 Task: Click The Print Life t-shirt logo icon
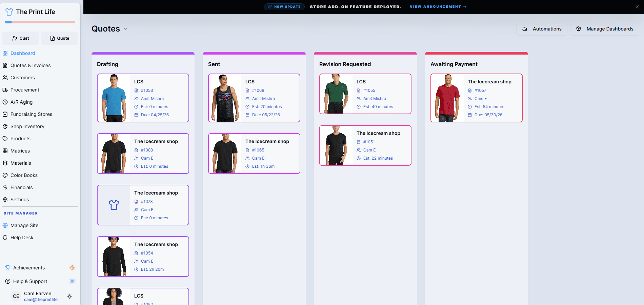9,12
